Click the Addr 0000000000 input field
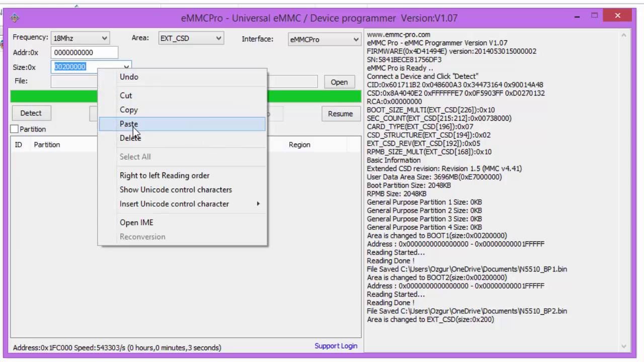The image size is (644, 362). (85, 52)
